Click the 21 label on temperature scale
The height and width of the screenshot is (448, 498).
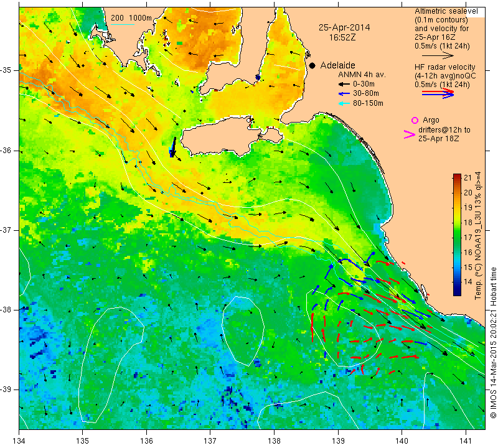[x=468, y=177]
